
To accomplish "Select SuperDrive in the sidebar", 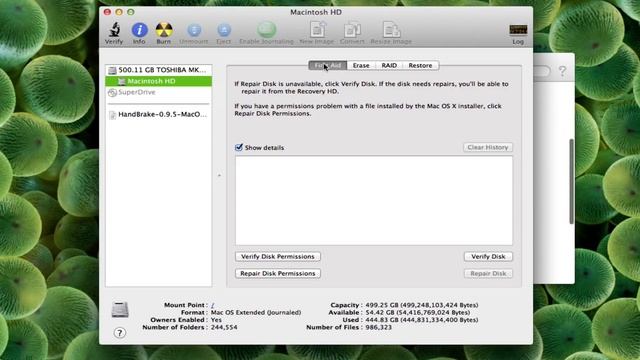I will pyautogui.click(x=158, y=92).
